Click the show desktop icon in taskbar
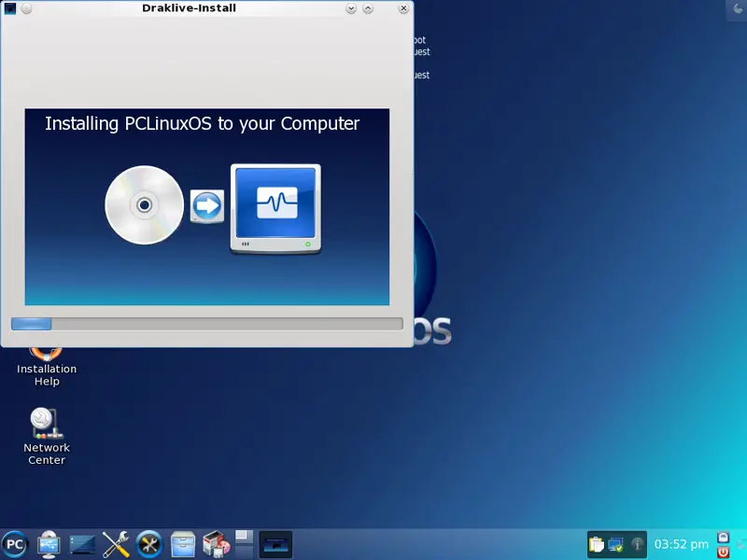 coord(82,544)
